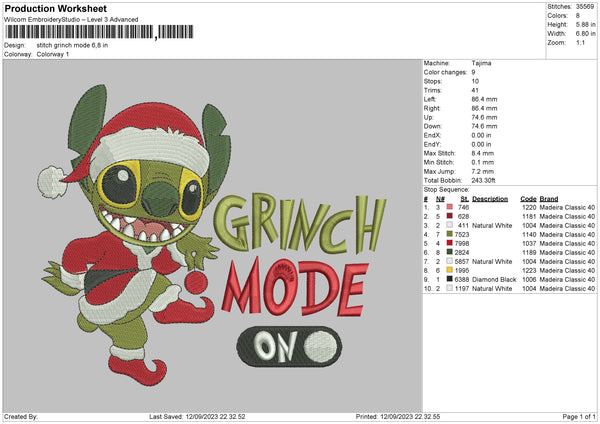600x424 pixels.
Task: Select 'Wilcom EmbroideryStudio – Level 3 Advanced' text
Action: pyautogui.click(x=71, y=20)
